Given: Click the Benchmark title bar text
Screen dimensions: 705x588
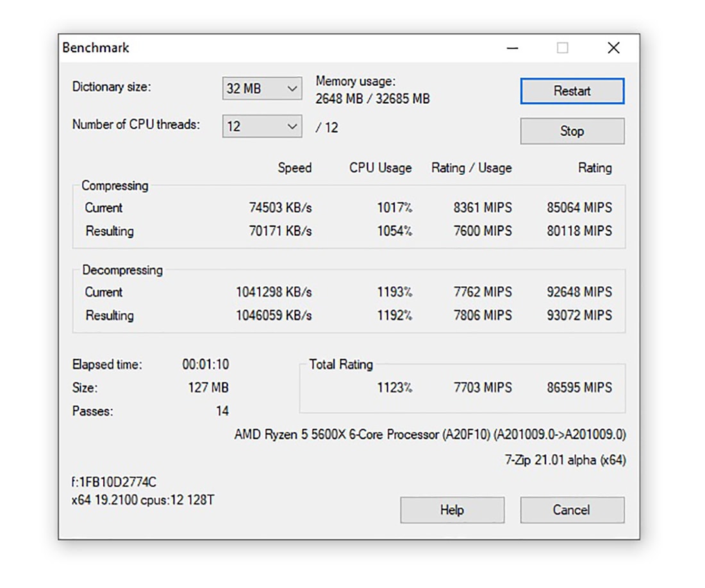Looking at the screenshot, I should click(96, 48).
